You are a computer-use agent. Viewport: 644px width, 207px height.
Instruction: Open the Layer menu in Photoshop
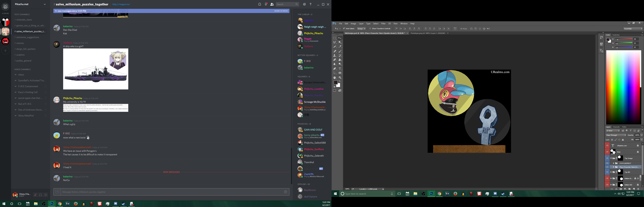pos(361,24)
